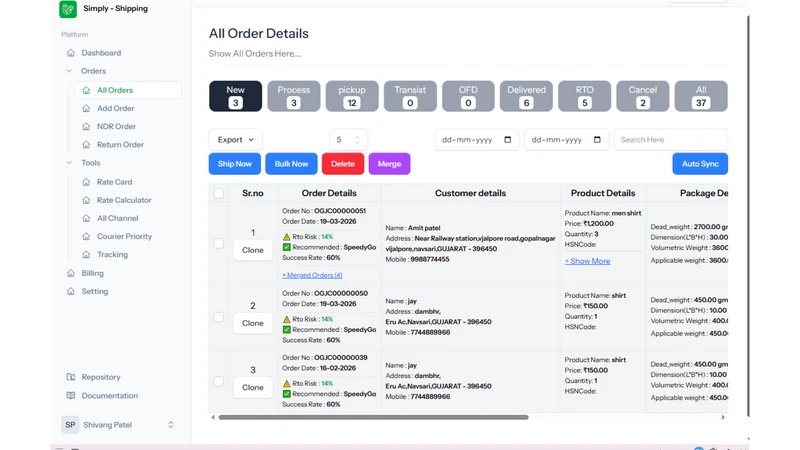The image size is (800, 450).
Task: Click the horizontal table scrollbar thumb
Action: click(x=373, y=417)
